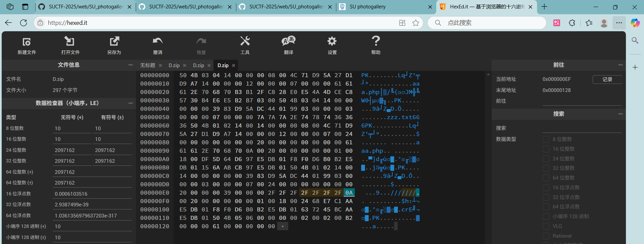This screenshot has height=244, width=644.
Task: Undo with the 撤消 icon
Action: coord(157,41)
